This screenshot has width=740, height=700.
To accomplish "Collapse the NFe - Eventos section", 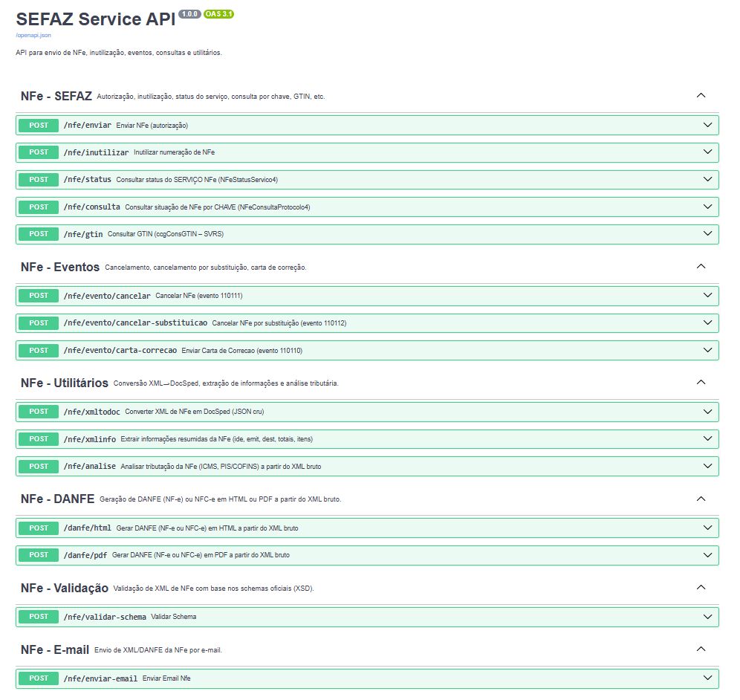I will (700, 266).
